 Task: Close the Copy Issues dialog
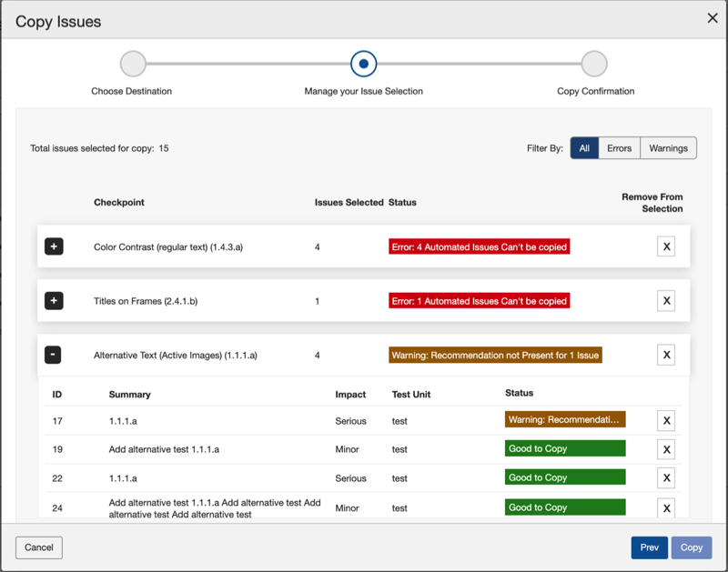pyautogui.click(x=713, y=18)
